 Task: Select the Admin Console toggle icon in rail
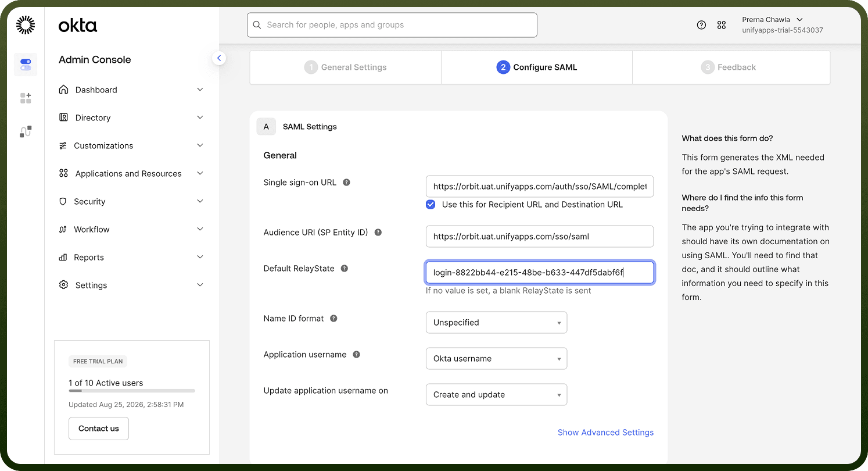[26, 64]
